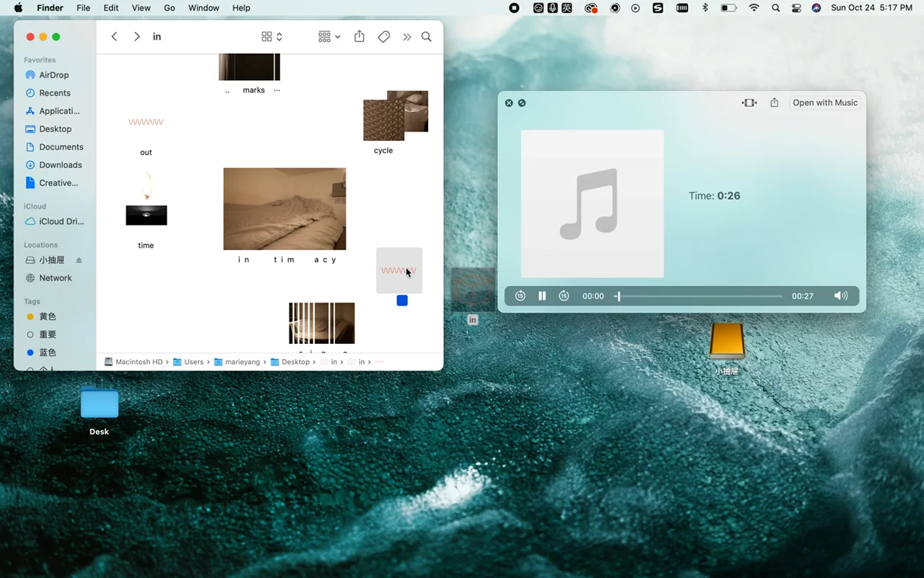Skip forward 15 seconds in preview
924x578 pixels.
pos(565,296)
